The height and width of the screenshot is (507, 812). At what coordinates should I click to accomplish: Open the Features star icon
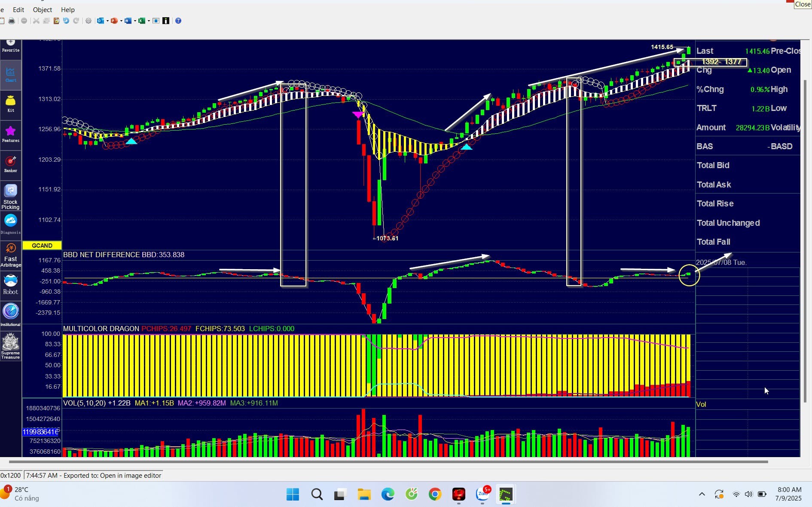(x=11, y=134)
